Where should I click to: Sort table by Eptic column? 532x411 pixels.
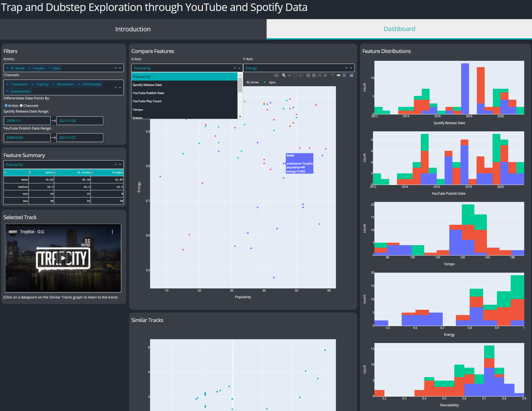[x=30, y=172]
